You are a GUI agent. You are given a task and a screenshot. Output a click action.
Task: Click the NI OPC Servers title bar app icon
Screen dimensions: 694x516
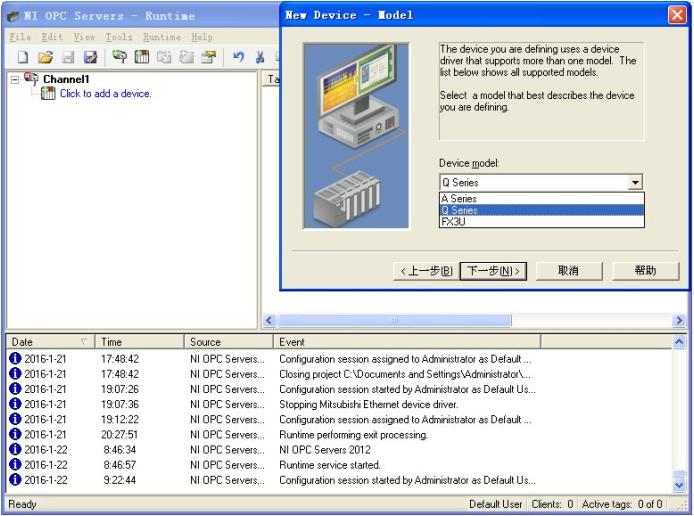[x=13, y=16]
